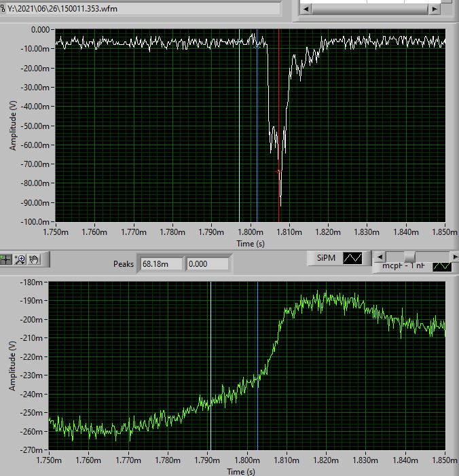Click the mcpF plot legend waveform icon
The image size is (459, 476).
coord(442,266)
